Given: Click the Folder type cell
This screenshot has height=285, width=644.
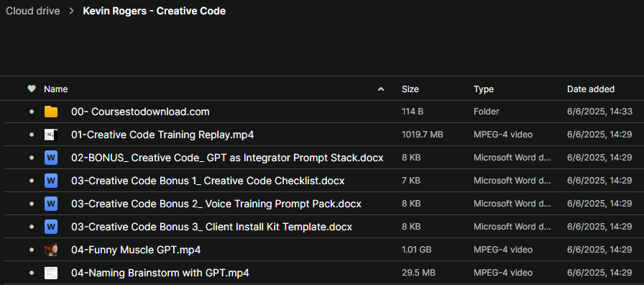Looking at the screenshot, I should point(487,112).
